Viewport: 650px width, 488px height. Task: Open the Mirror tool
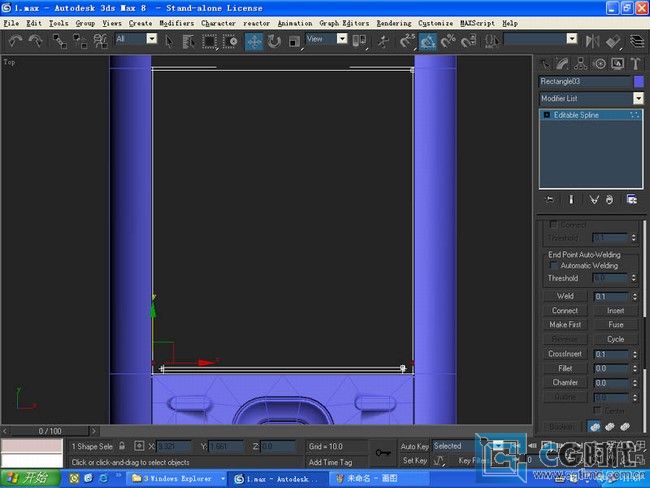(x=592, y=41)
